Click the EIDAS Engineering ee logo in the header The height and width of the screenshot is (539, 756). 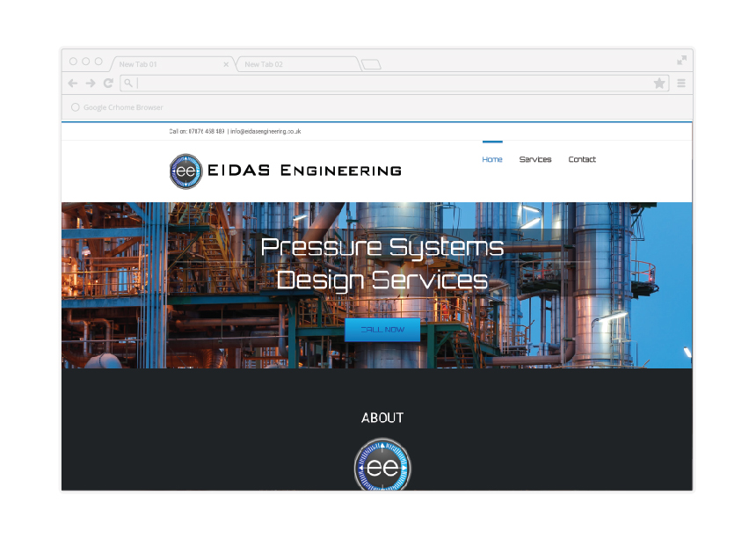pyautogui.click(x=184, y=171)
